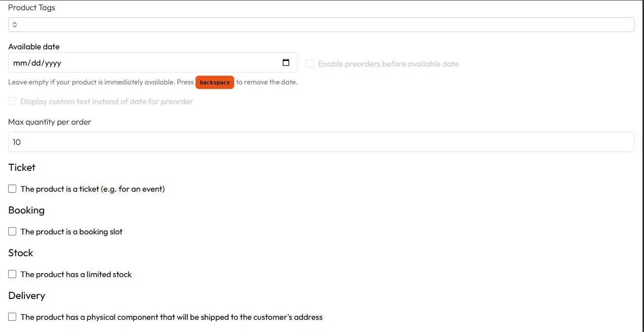Select the yyyy year segment of date
The image size is (644, 332).
52,64
